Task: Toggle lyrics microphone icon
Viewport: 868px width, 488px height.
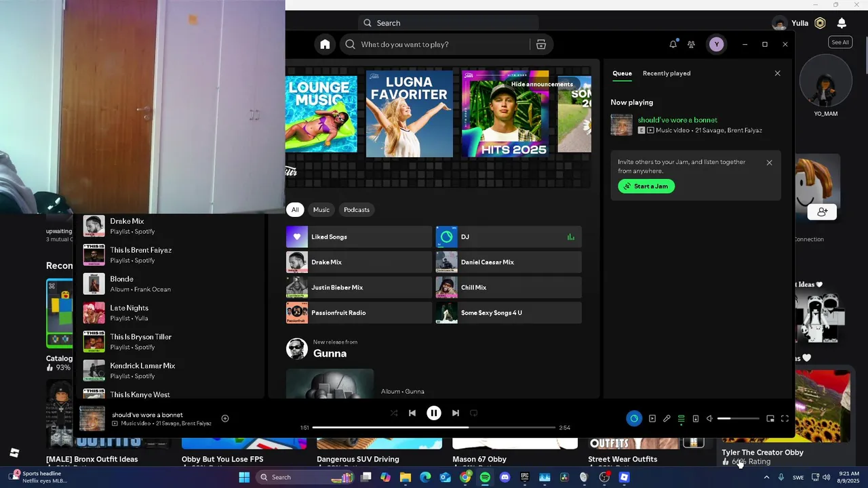Action: coord(667,418)
